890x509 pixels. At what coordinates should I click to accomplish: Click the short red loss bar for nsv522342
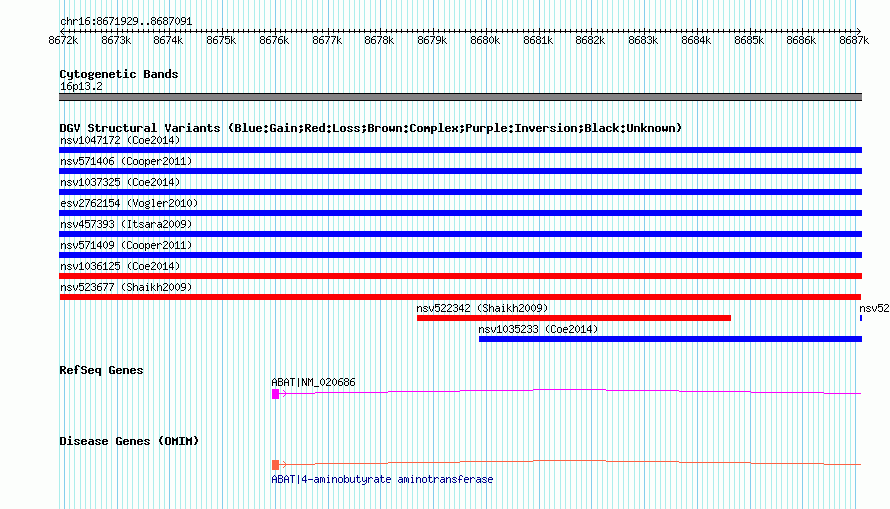point(574,318)
